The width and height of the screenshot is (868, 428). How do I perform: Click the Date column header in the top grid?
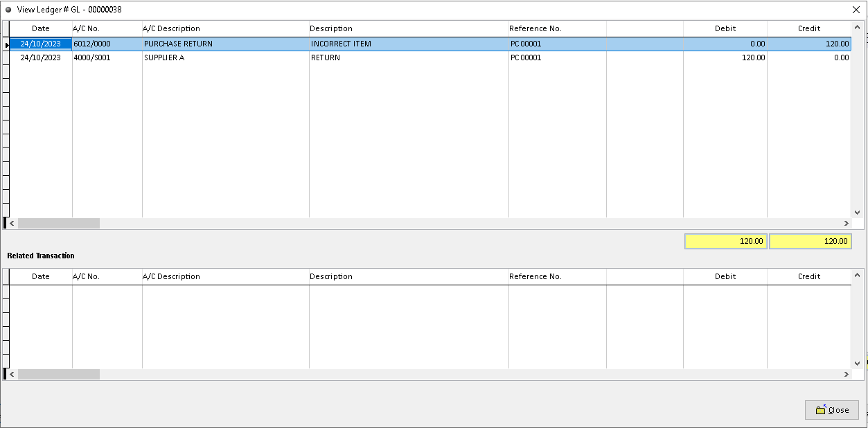[x=40, y=28]
